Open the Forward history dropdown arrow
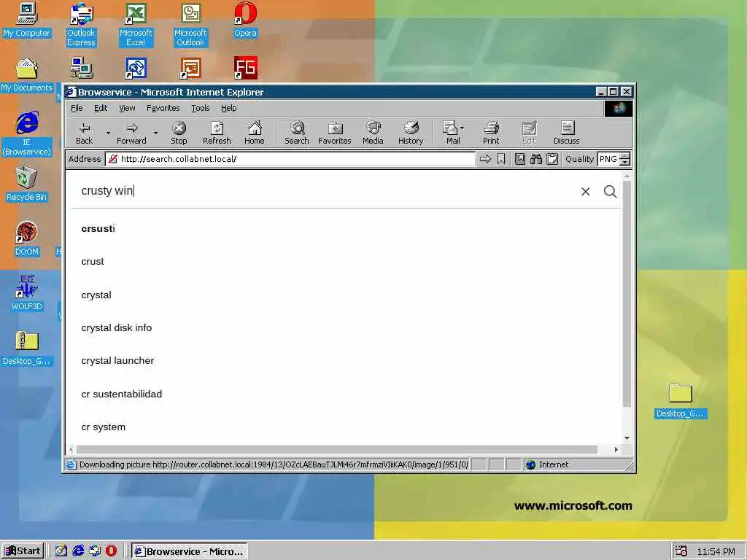This screenshot has height=560, width=747. [155, 133]
